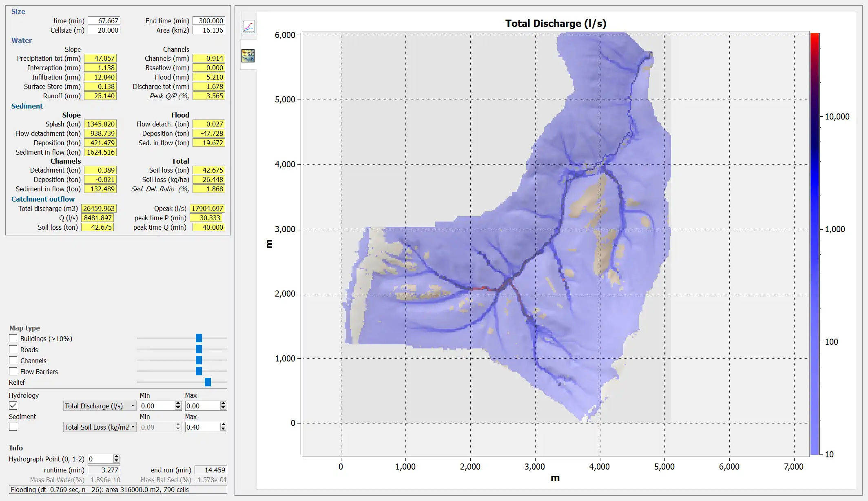This screenshot has height=501, width=868.
Task: Enable the Roads layer checkbox
Action: [x=13, y=349]
